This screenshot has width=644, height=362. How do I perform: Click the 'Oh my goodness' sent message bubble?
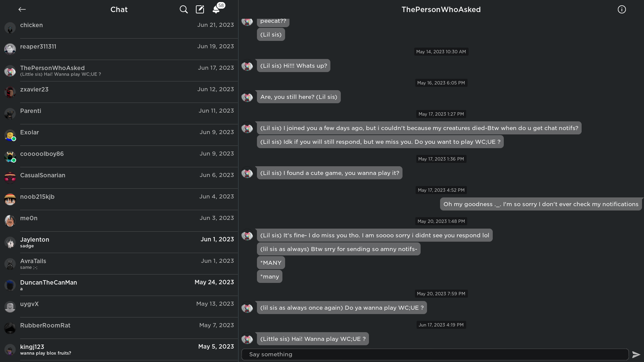click(x=541, y=204)
